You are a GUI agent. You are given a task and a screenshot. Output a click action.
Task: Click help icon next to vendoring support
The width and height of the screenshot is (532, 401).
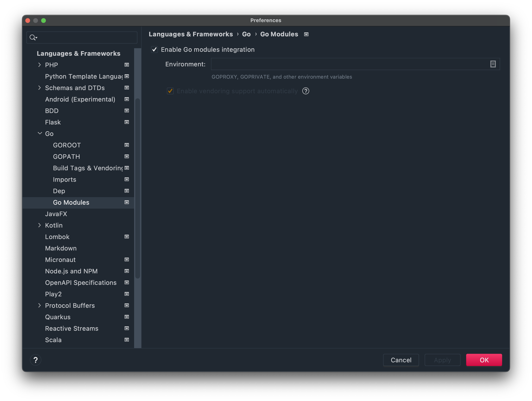click(305, 91)
